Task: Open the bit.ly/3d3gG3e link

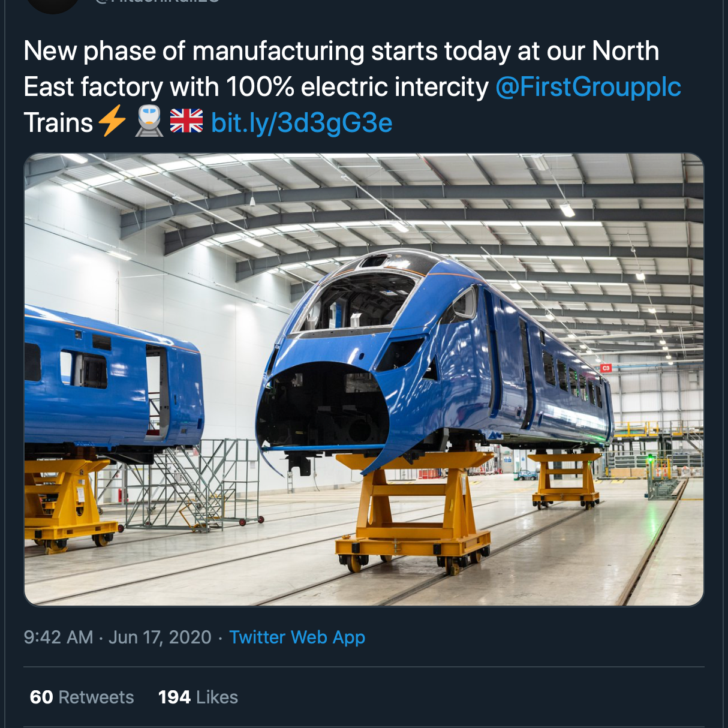Action: 302,123
